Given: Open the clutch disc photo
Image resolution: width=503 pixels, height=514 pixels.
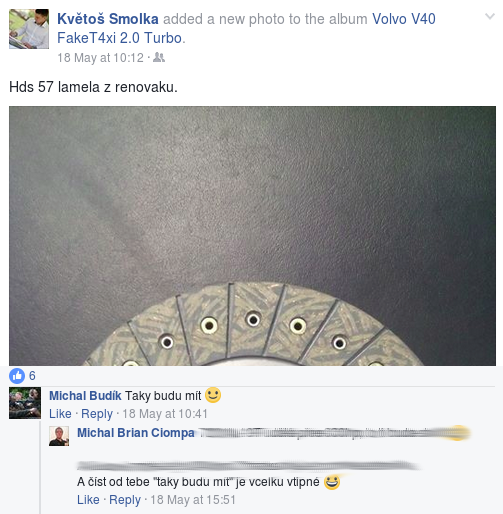Looking at the screenshot, I should [252, 236].
